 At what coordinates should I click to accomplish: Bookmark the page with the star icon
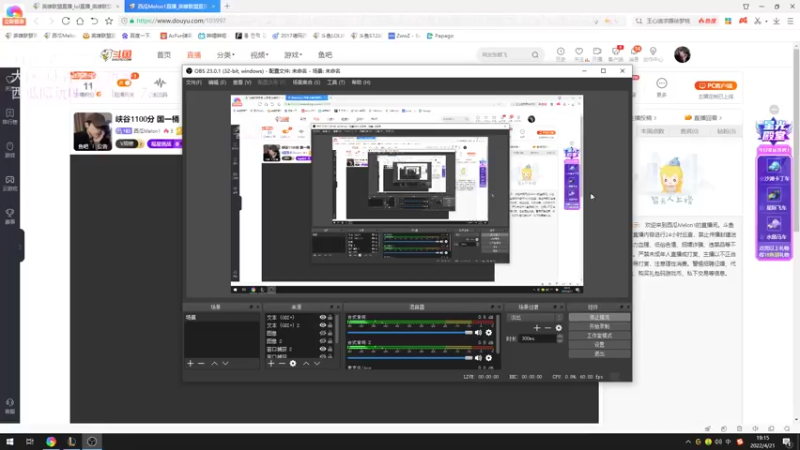(x=109, y=21)
